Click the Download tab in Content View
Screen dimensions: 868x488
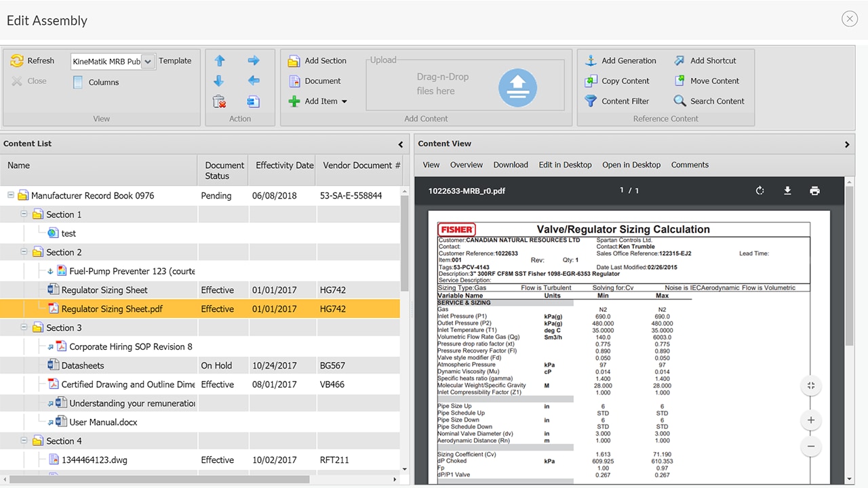511,165
